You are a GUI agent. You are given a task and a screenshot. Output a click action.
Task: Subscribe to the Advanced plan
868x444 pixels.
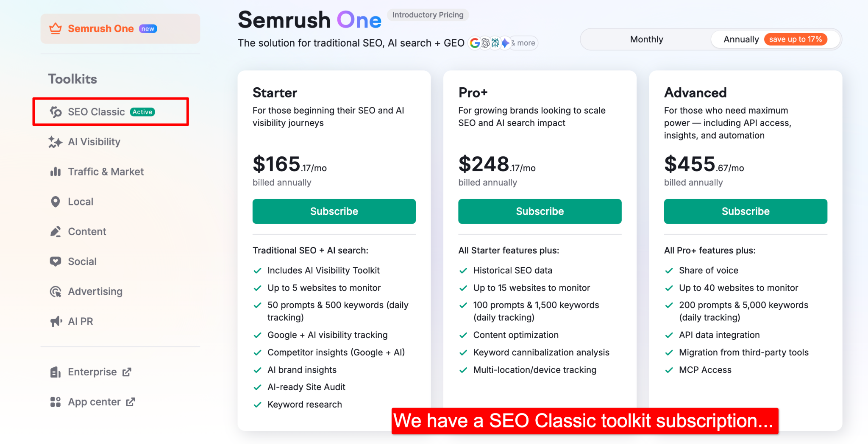(x=745, y=211)
